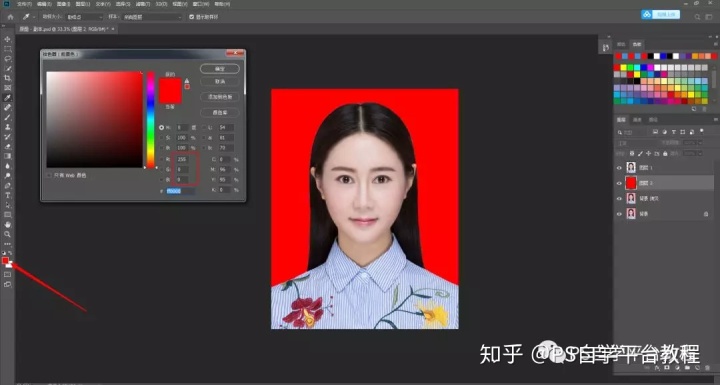Switch to the Swatches tab
720x385 pixels.
[637, 45]
